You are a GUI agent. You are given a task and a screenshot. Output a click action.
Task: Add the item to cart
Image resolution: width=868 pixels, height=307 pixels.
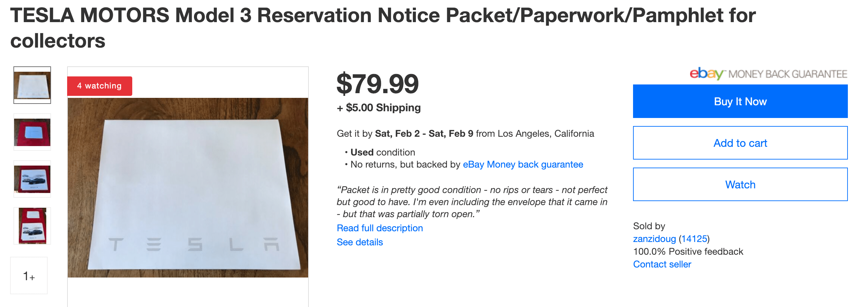click(740, 143)
